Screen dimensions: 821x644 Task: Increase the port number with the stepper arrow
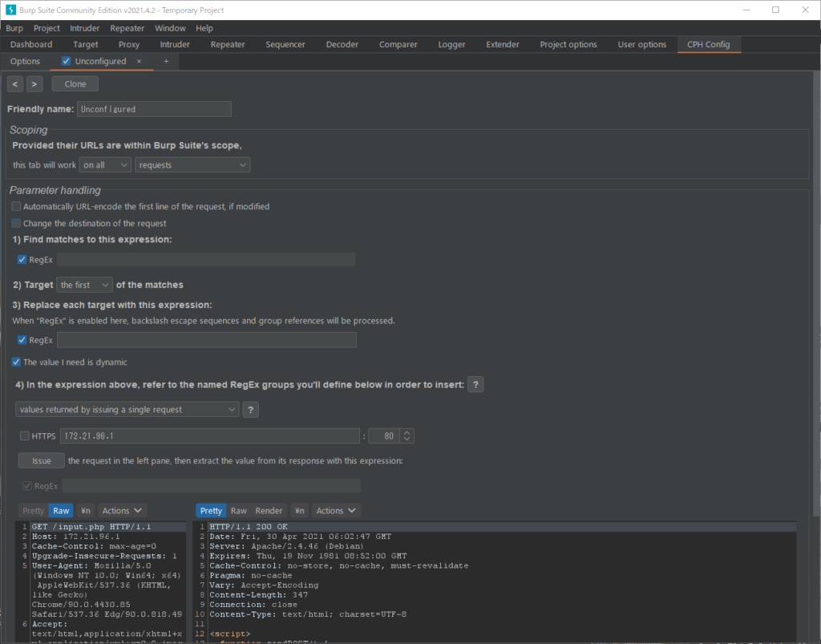pyautogui.click(x=407, y=432)
